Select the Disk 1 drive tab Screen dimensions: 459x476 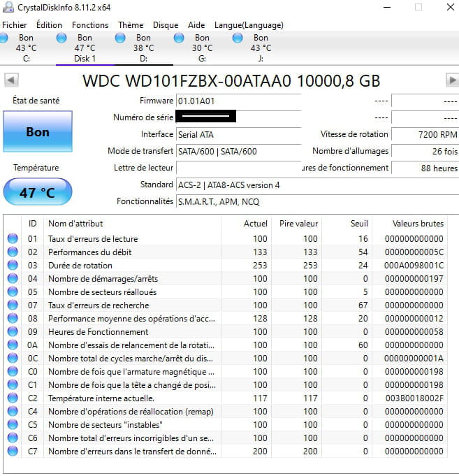85,48
